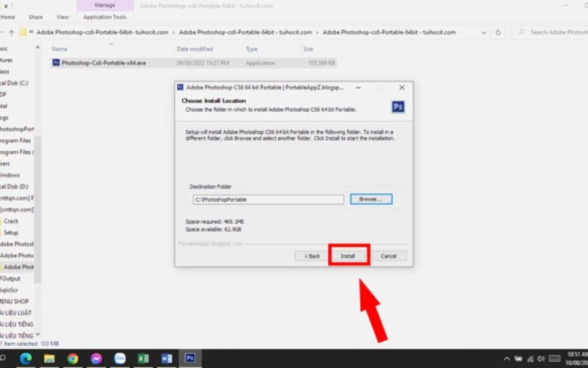Select Photoshop-Cs6-Portable-x64.exe file

coord(194,63)
